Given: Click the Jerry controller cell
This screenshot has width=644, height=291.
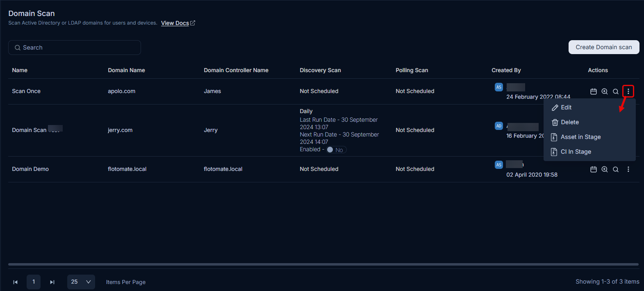Looking at the screenshot, I should 211,130.
